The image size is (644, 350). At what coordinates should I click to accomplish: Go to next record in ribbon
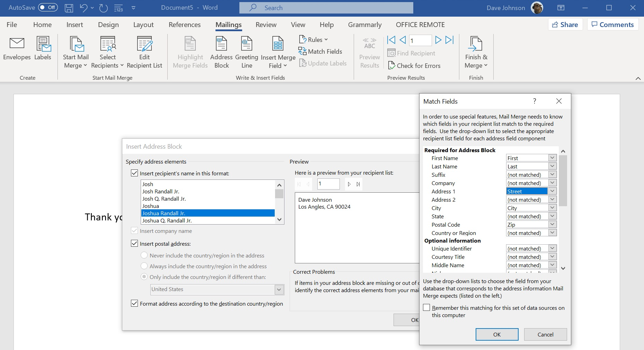[438, 40]
